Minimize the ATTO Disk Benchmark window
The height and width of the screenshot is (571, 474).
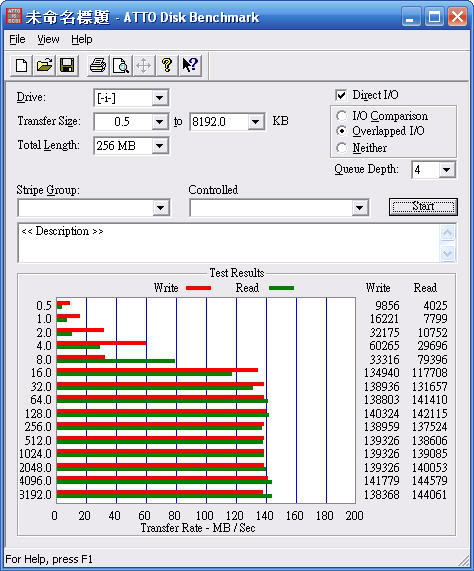(411, 17)
